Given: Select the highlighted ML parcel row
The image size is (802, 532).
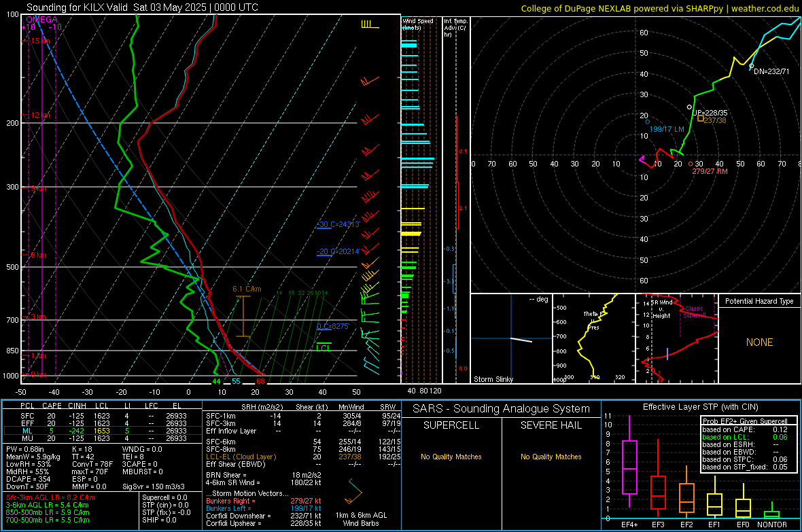Looking at the screenshot, I should click(103, 431).
